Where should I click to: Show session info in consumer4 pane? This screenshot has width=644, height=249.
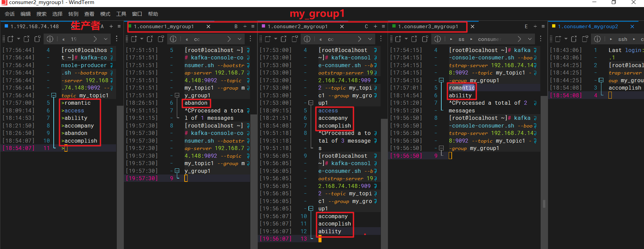(x=597, y=39)
